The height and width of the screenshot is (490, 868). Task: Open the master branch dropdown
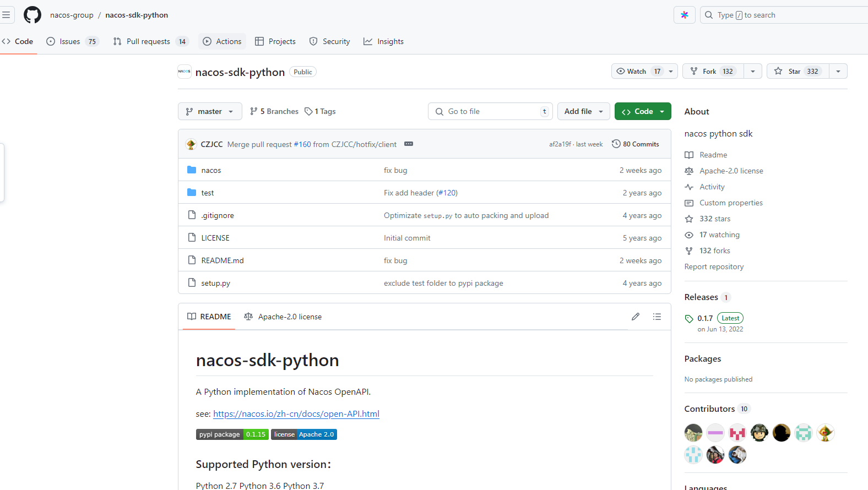[x=210, y=111]
